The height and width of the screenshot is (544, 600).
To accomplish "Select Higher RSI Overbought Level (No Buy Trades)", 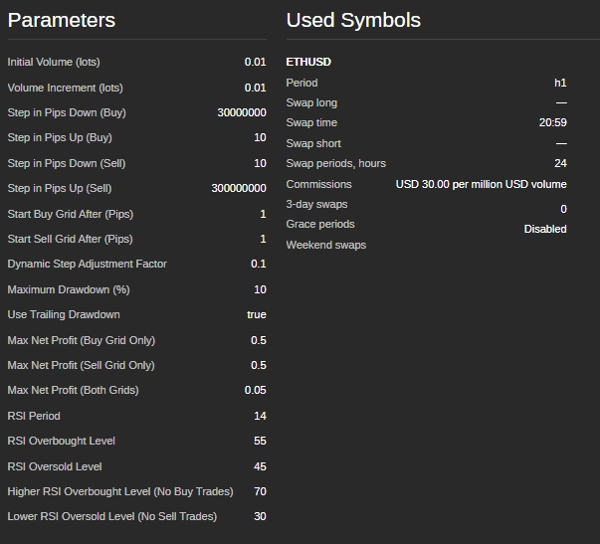I will coord(120,492).
